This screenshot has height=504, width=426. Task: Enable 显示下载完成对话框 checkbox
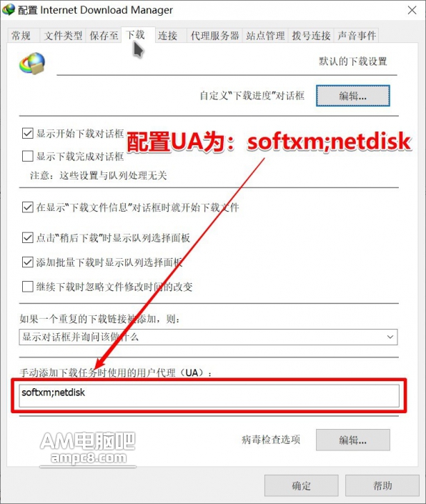pyautogui.click(x=28, y=156)
